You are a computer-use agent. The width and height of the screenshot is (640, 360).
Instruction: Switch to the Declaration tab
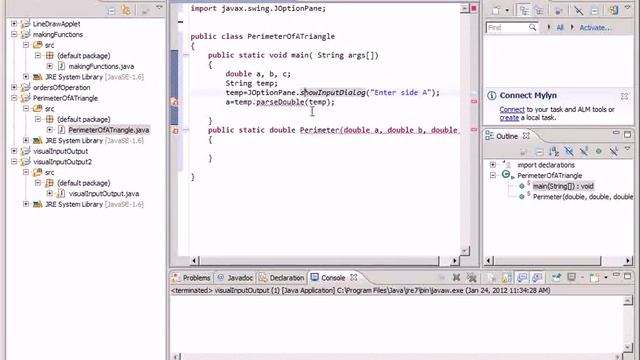coord(282,278)
